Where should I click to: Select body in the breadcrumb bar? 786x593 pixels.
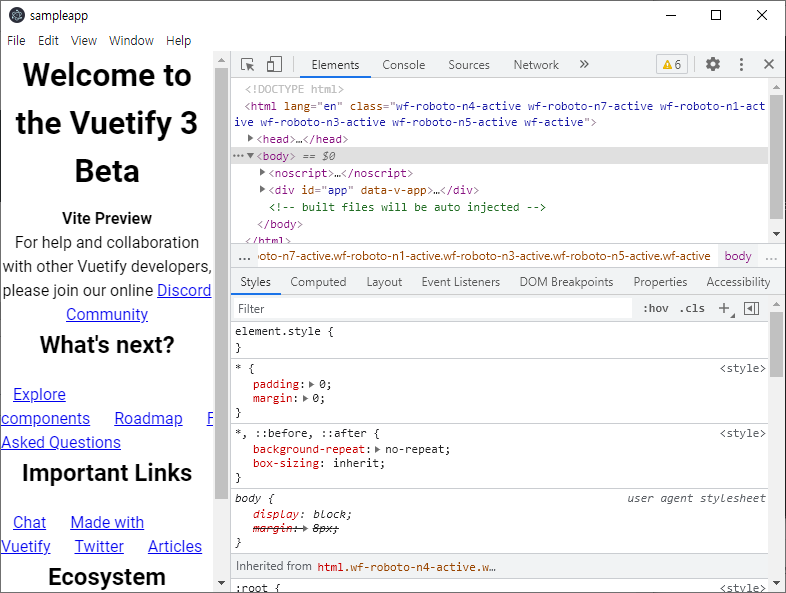(x=738, y=256)
